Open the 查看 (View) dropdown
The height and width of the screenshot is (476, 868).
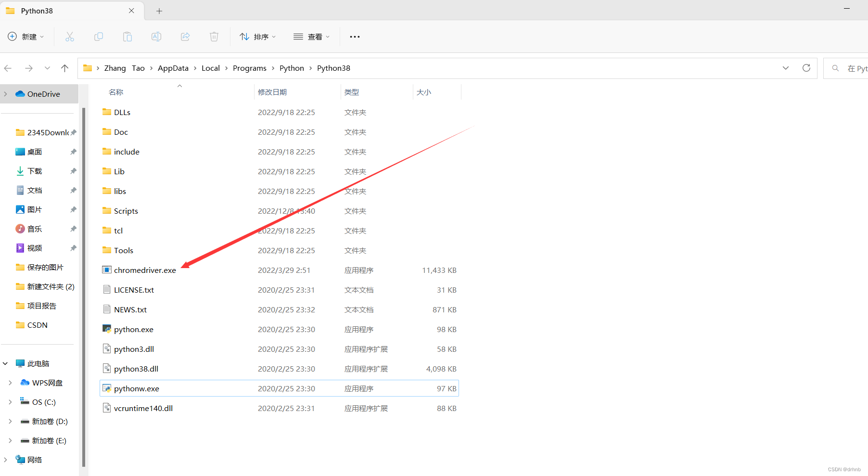pos(312,37)
